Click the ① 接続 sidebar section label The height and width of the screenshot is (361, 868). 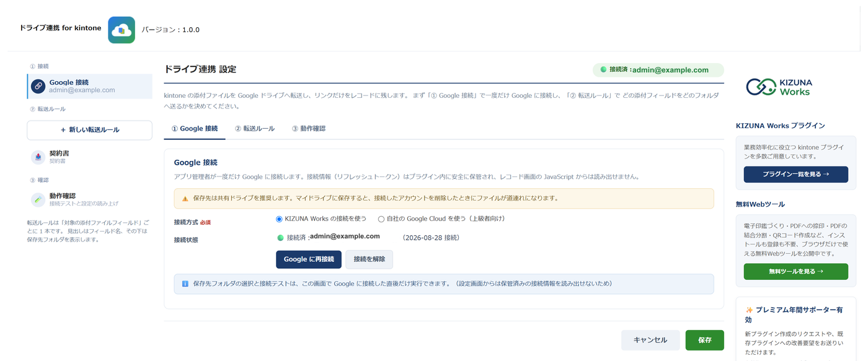click(39, 66)
